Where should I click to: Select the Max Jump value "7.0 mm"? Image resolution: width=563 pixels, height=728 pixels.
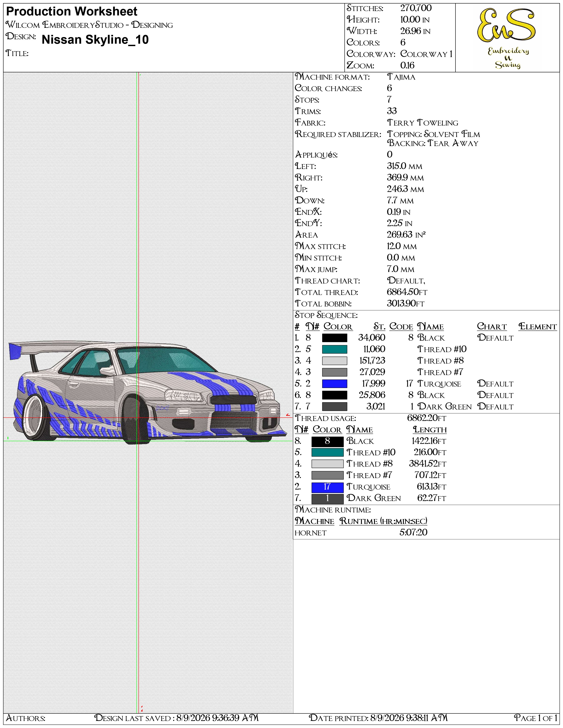click(401, 269)
